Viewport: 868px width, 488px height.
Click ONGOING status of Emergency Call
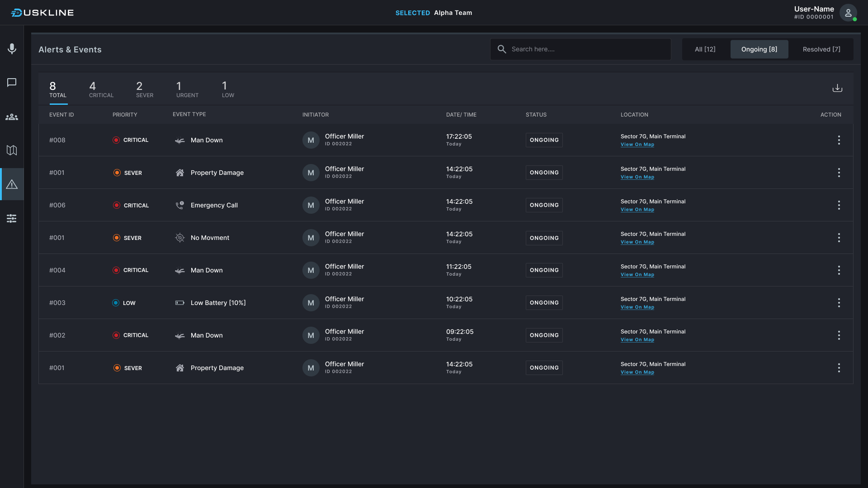(544, 205)
